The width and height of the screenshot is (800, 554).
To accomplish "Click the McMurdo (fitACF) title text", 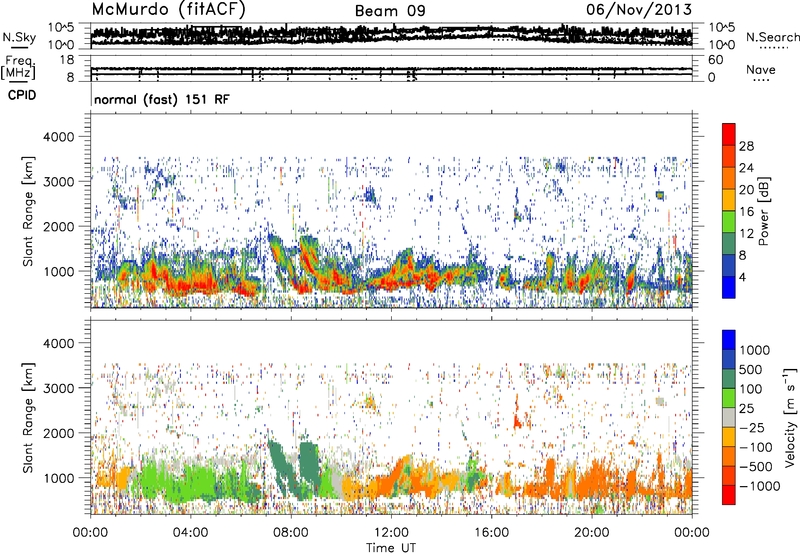I will tap(169, 9).
